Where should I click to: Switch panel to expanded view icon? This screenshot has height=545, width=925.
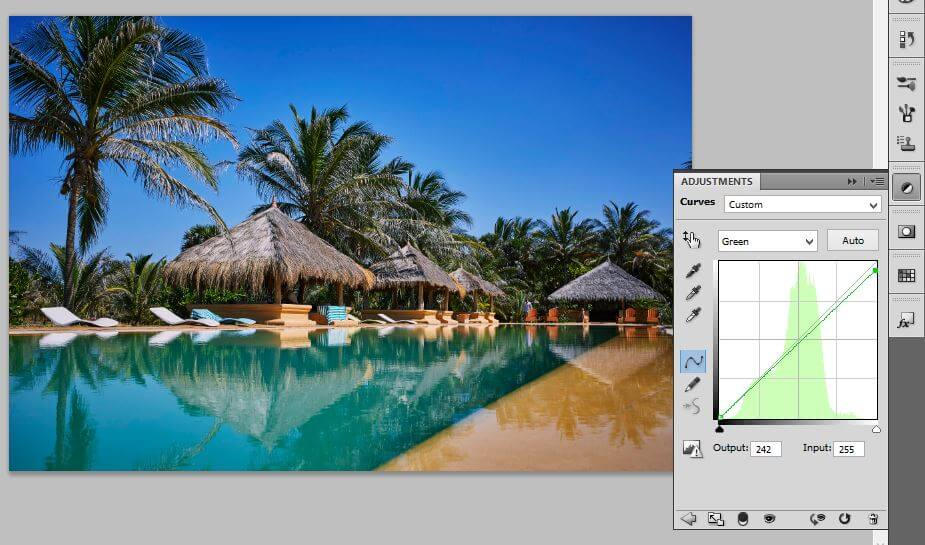coord(716,519)
